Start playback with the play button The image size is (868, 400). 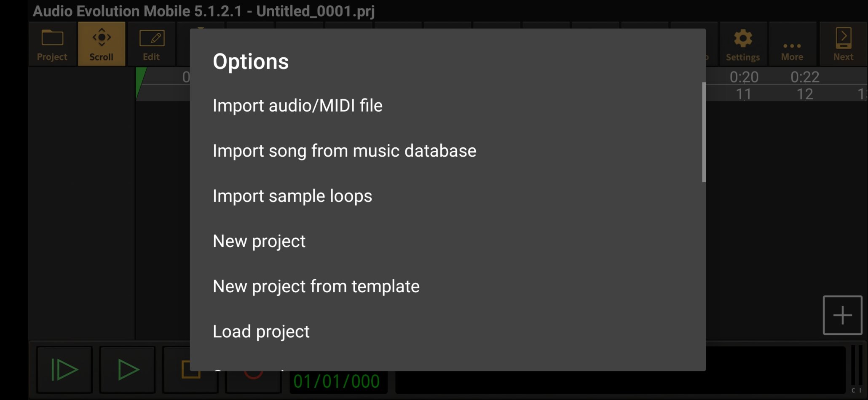click(x=128, y=370)
